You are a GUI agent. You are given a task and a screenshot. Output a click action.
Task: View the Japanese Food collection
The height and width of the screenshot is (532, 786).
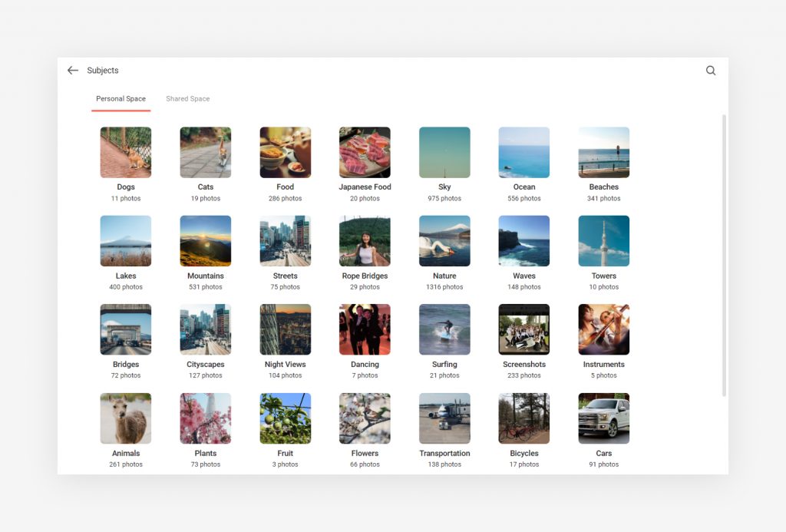pyautogui.click(x=365, y=151)
